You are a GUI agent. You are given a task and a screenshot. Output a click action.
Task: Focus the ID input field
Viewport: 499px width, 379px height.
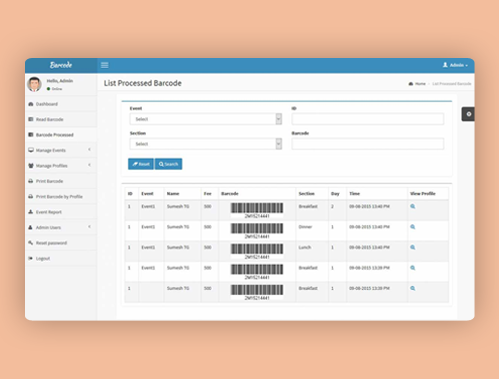point(368,119)
